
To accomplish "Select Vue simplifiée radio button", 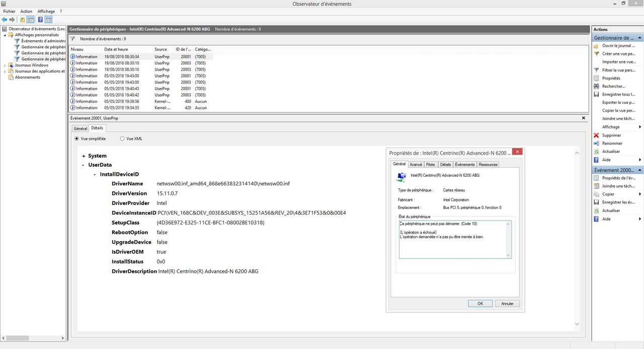I will point(76,138).
